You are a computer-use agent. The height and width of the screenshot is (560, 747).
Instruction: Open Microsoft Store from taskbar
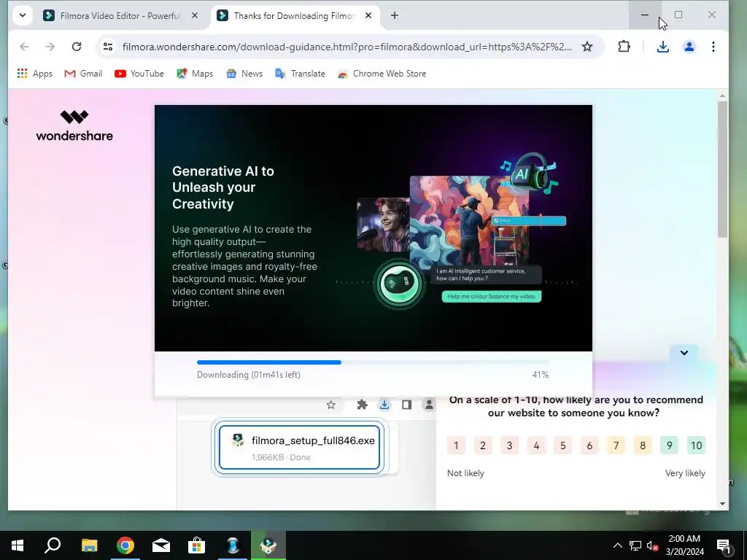click(x=196, y=545)
